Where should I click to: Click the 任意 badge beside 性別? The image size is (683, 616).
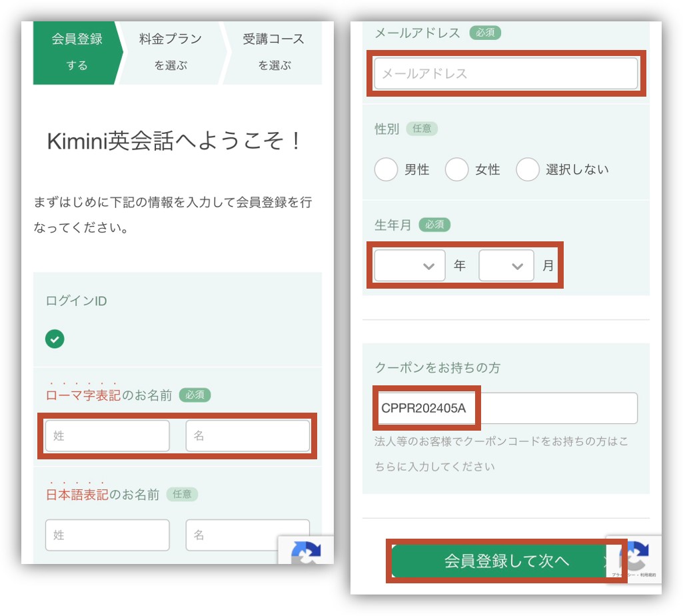(x=422, y=129)
